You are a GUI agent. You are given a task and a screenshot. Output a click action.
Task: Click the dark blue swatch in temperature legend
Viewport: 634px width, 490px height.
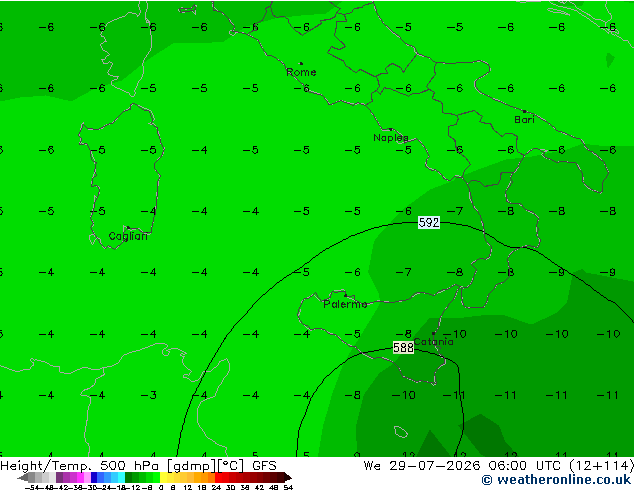pyautogui.click(x=94, y=478)
